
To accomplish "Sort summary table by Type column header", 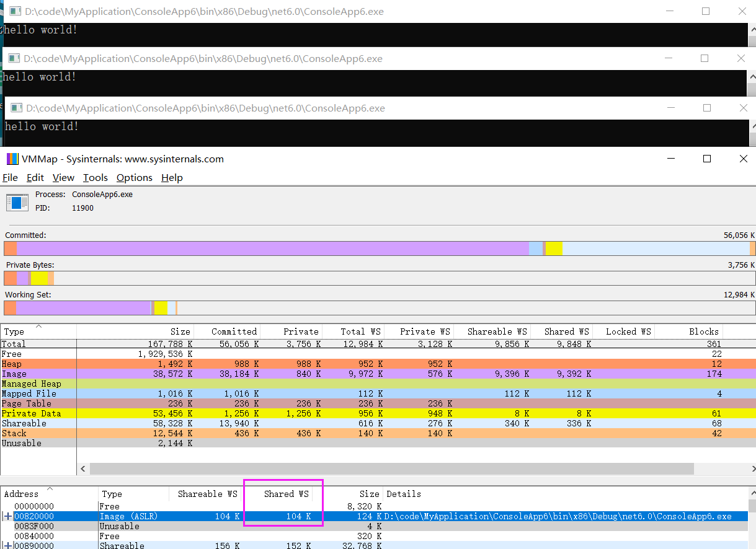I will coord(38,332).
